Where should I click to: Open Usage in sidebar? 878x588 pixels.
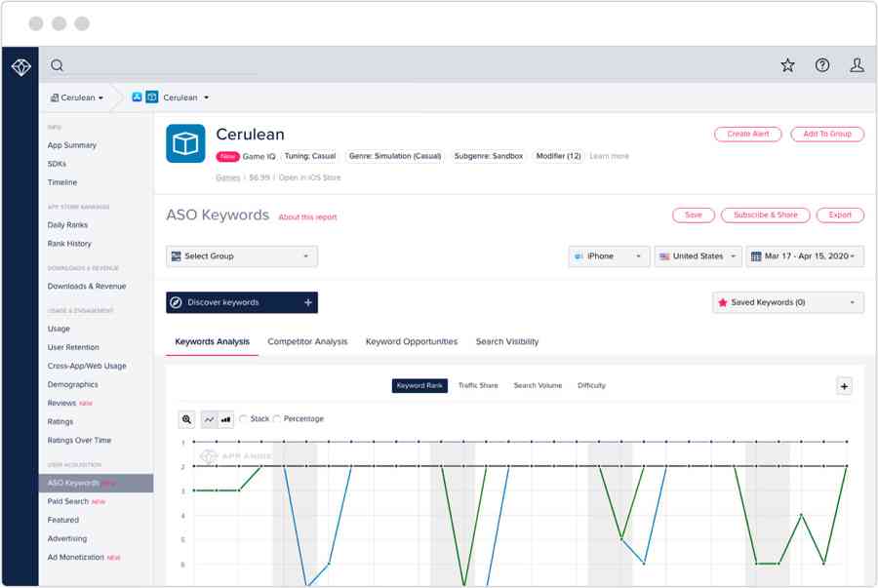click(x=59, y=329)
